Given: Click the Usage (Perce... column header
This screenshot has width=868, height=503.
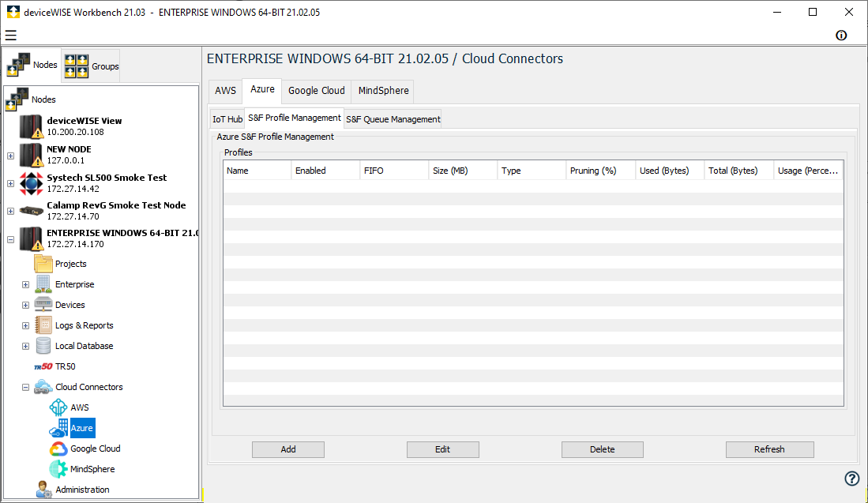Looking at the screenshot, I should (808, 171).
